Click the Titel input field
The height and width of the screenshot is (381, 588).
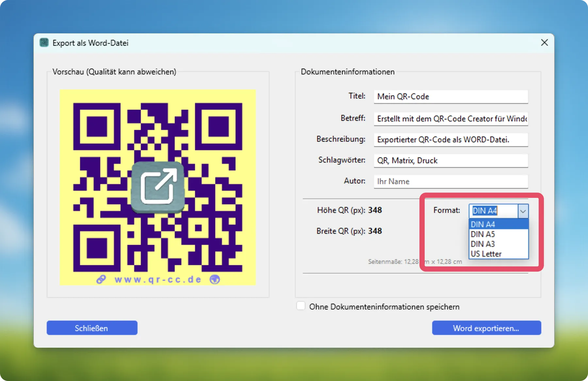pos(451,97)
